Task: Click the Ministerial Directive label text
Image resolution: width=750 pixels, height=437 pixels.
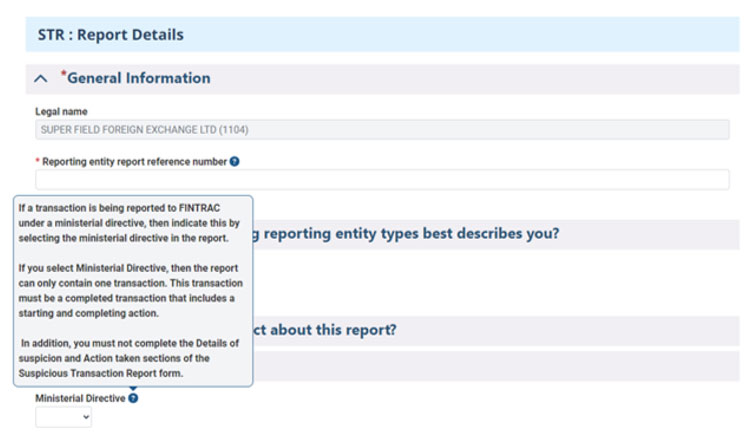Action: tap(80, 398)
